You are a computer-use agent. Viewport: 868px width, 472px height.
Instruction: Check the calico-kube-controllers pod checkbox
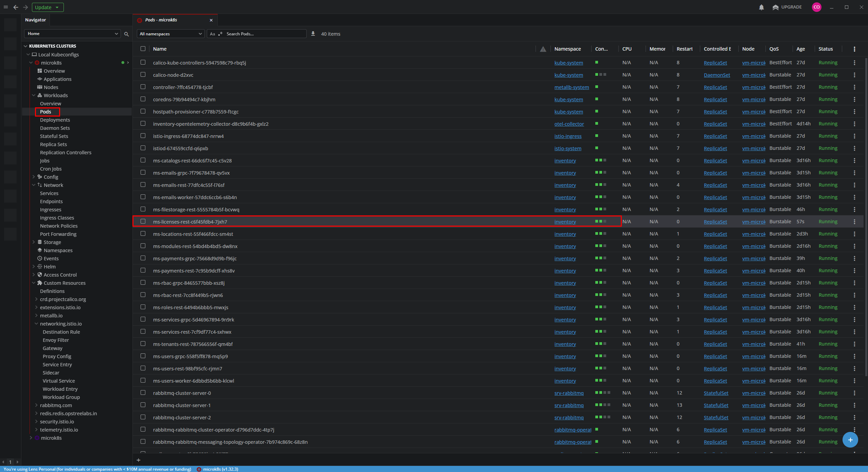pyautogui.click(x=143, y=62)
